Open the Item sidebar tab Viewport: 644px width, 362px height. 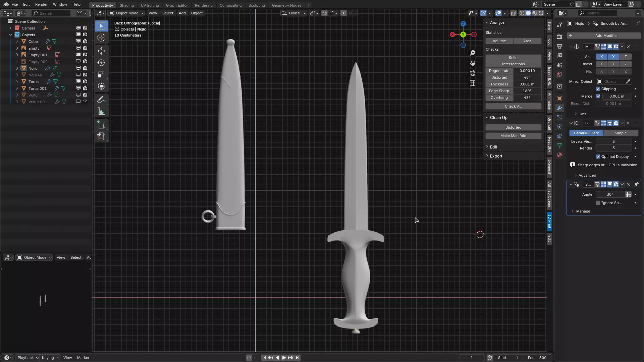click(x=549, y=26)
